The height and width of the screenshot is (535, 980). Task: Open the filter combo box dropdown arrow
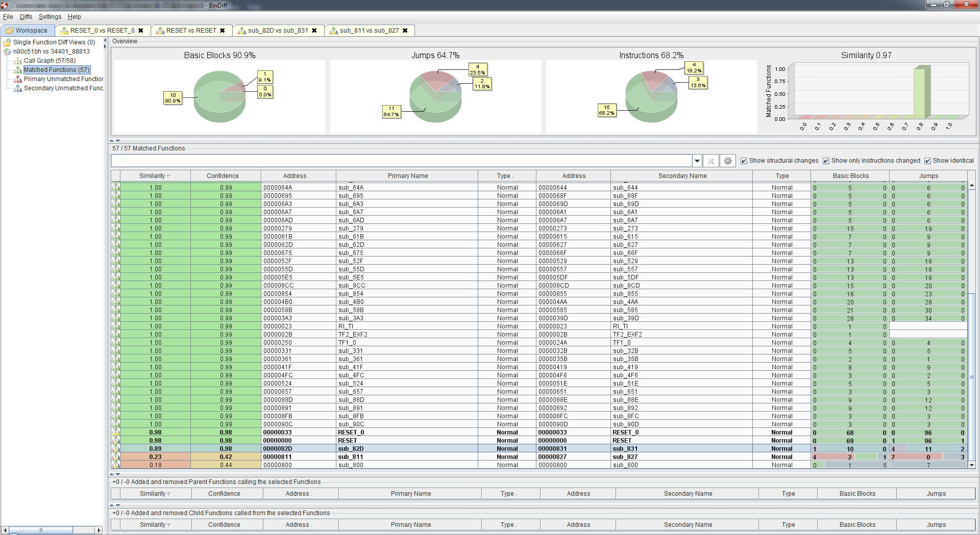point(697,161)
